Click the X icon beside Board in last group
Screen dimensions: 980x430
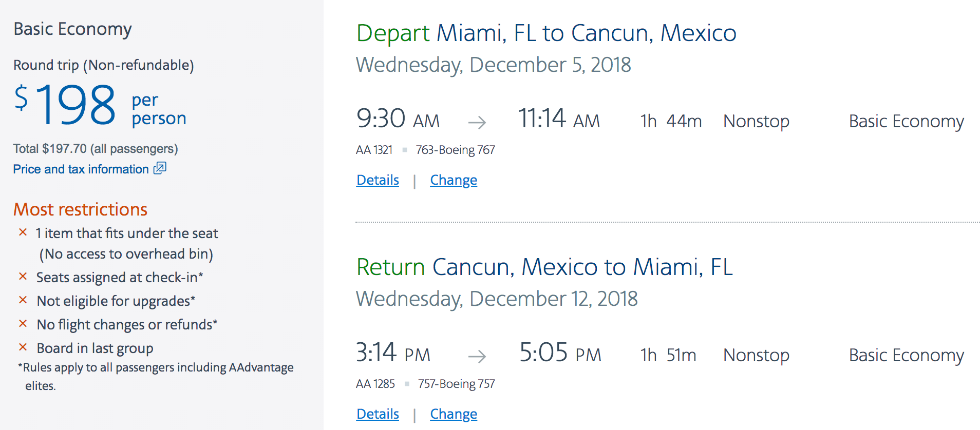tap(23, 347)
